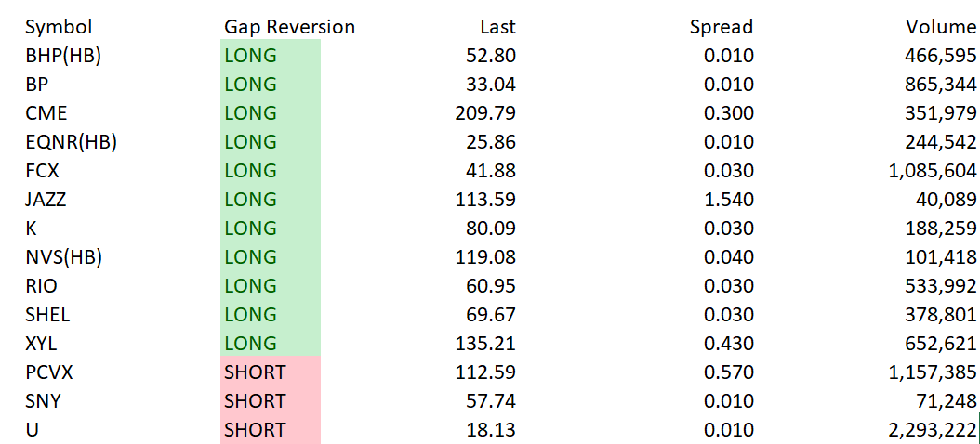Click the EQNR(HB) symbol cell
980x444 pixels.
(x=71, y=142)
